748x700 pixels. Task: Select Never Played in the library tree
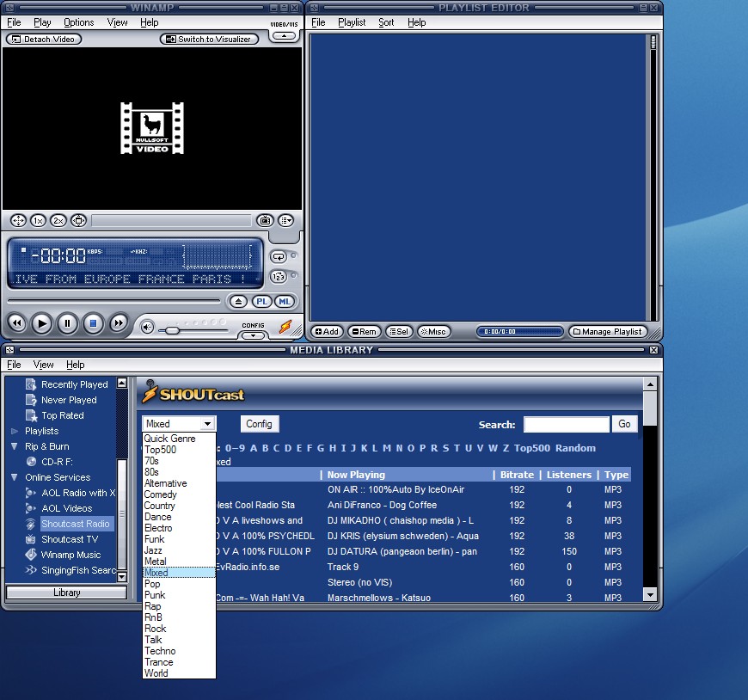pos(69,400)
